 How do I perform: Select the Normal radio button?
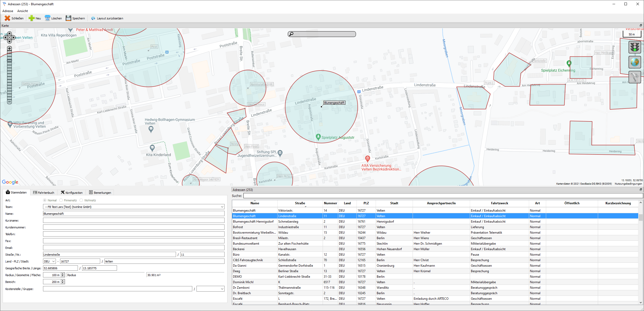45,200
